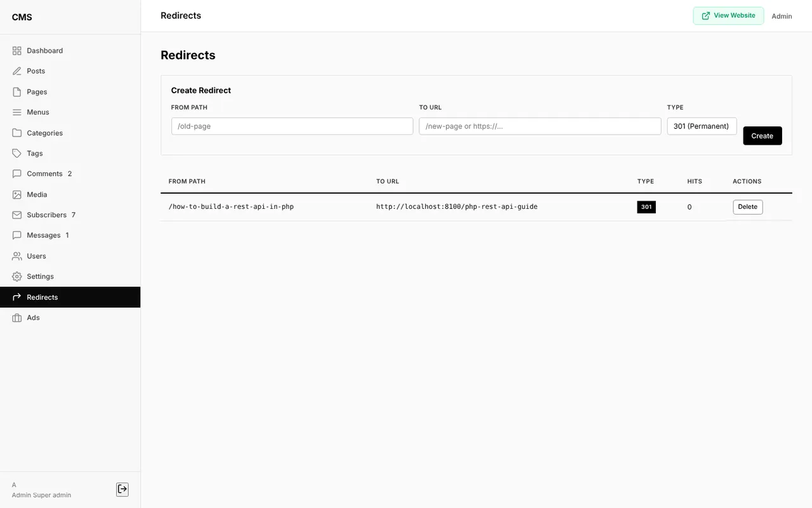Click the Messages chat icon
Viewport: 812px width, 508px height.
click(17, 236)
